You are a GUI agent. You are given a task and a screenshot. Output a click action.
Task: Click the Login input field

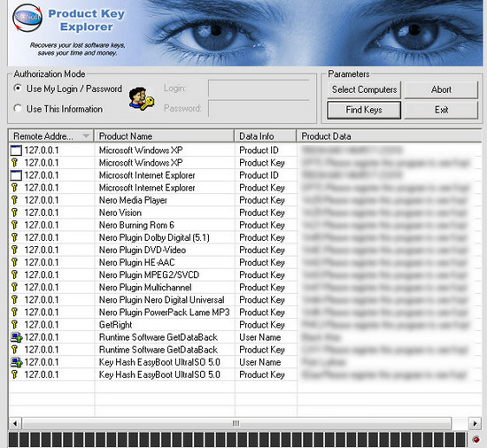coord(259,89)
